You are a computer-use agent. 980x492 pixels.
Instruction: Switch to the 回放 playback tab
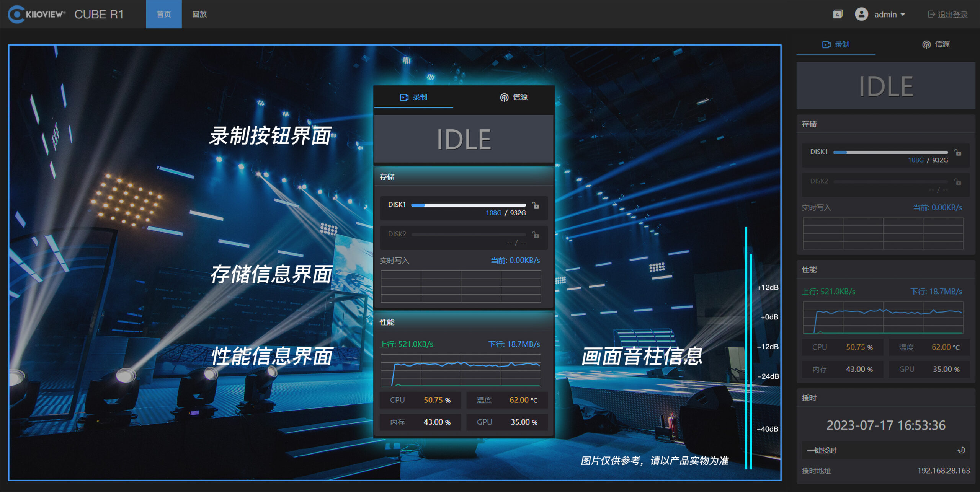[199, 14]
